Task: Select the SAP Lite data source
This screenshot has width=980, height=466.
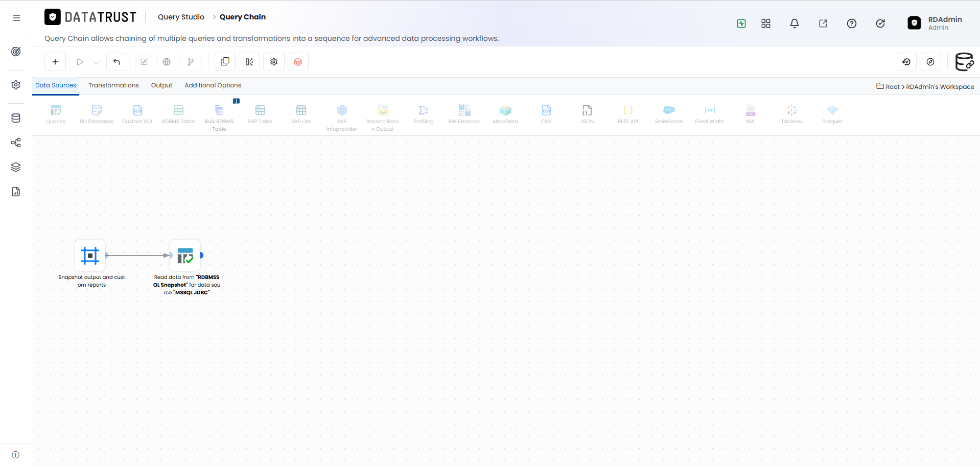Action: [x=301, y=114]
